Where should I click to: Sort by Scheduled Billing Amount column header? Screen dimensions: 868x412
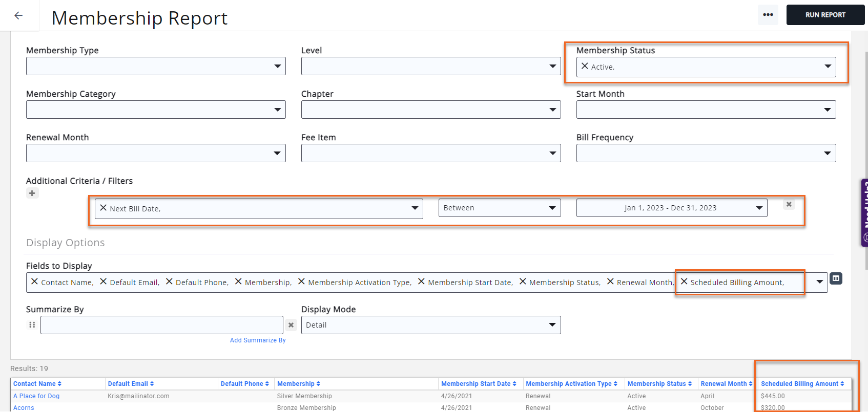click(802, 384)
